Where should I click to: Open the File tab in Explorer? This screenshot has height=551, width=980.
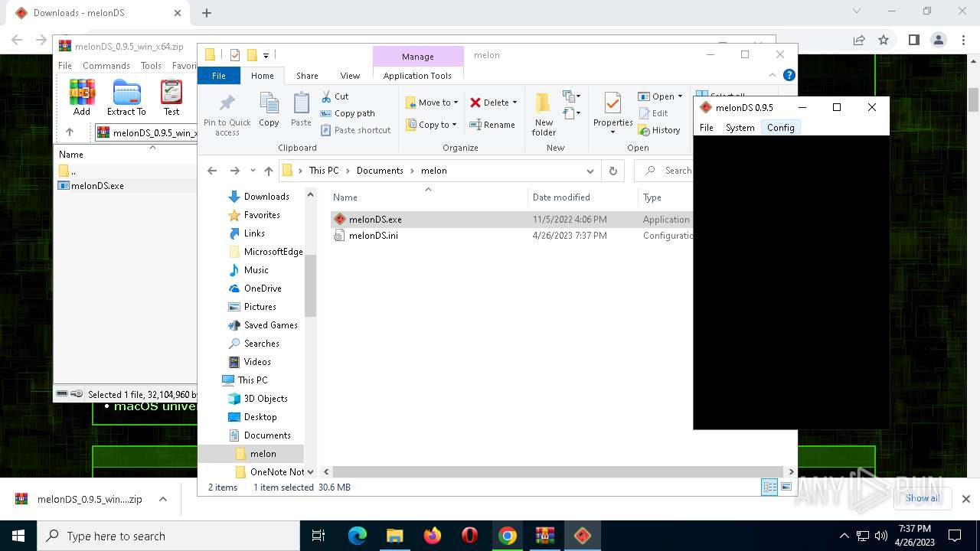219,76
